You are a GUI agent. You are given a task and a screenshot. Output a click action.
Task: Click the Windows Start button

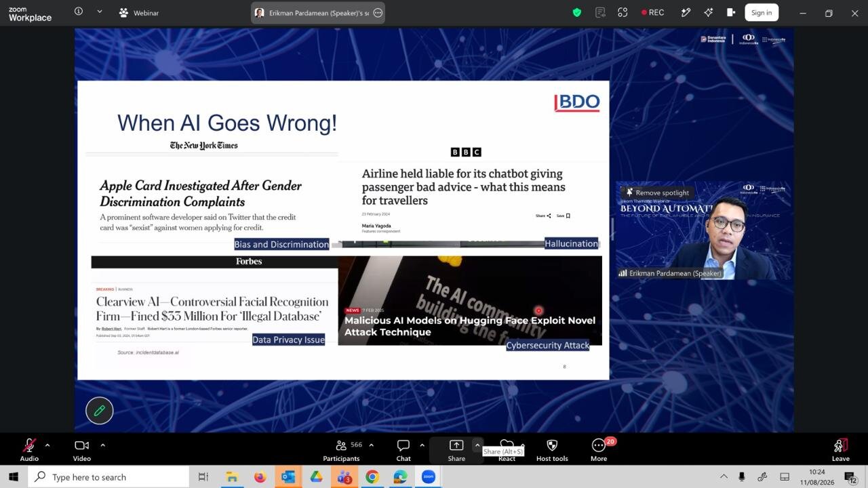(13, 477)
